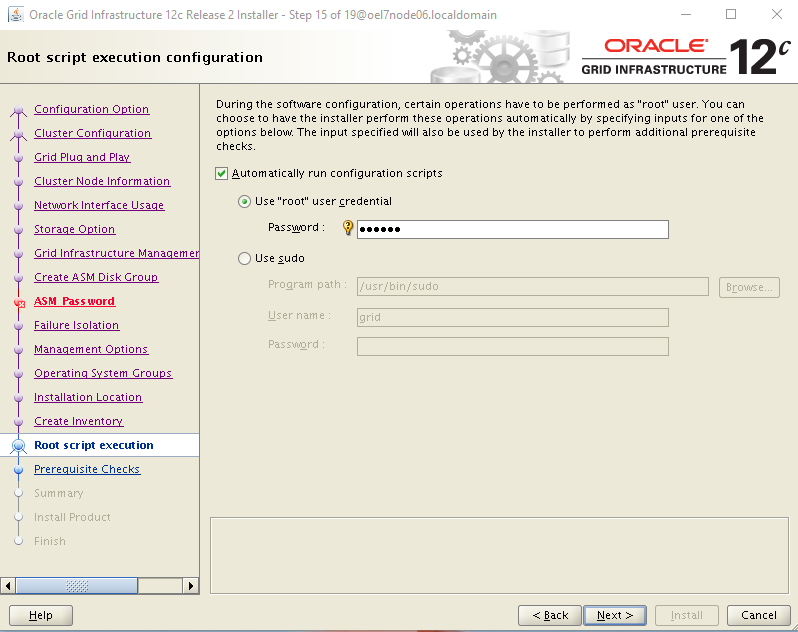Focus the root Password input field
798x632 pixels.
point(512,229)
